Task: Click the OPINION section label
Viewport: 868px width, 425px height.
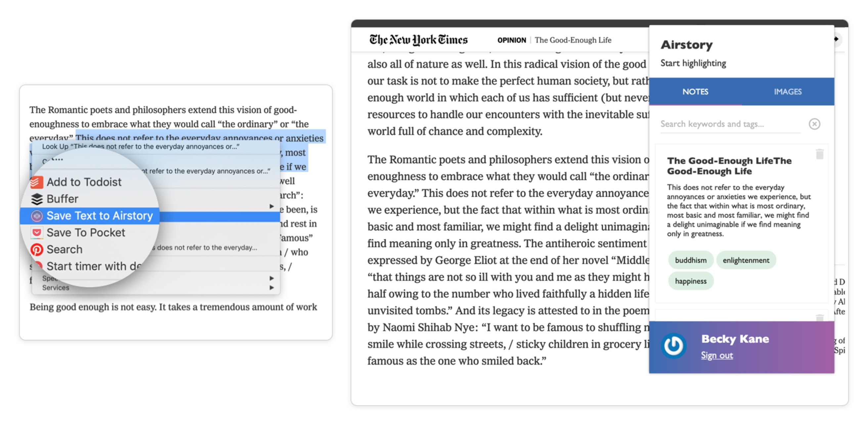Action: click(511, 40)
